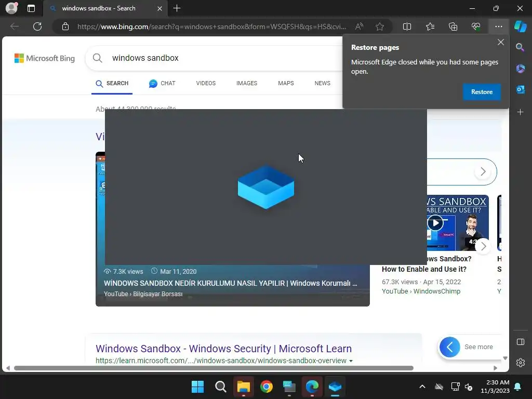This screenshot has height=399, width=532.
Task: Click the vertical scrollbar down arrow
Action: pyautogui.click(x=505, y=358)
